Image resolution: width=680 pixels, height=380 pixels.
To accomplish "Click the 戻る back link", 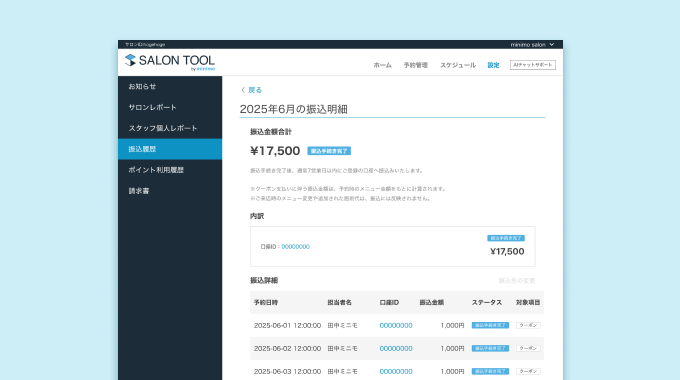I will pyautogui.click(x=255, y=90).
